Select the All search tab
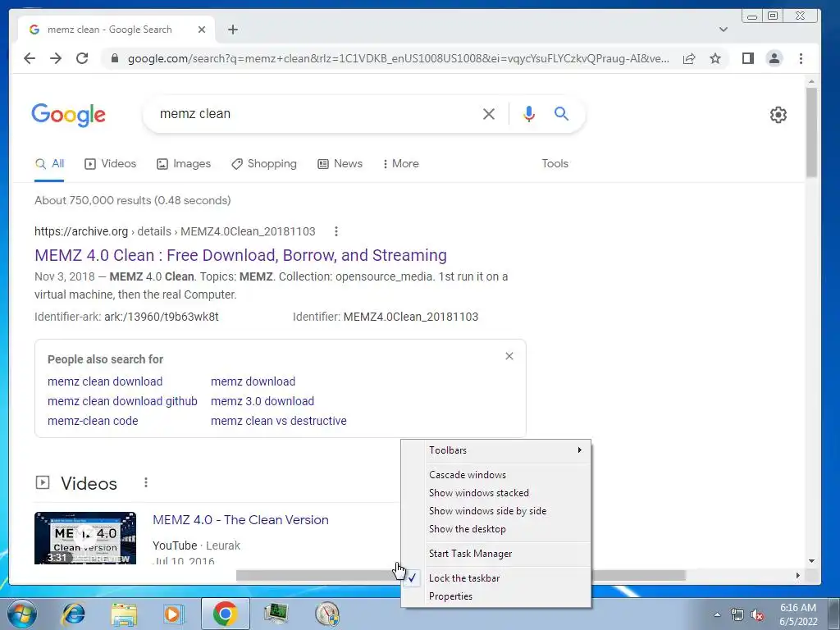Image resolution: width=840 pixels, height=630 pixels. 49,164
